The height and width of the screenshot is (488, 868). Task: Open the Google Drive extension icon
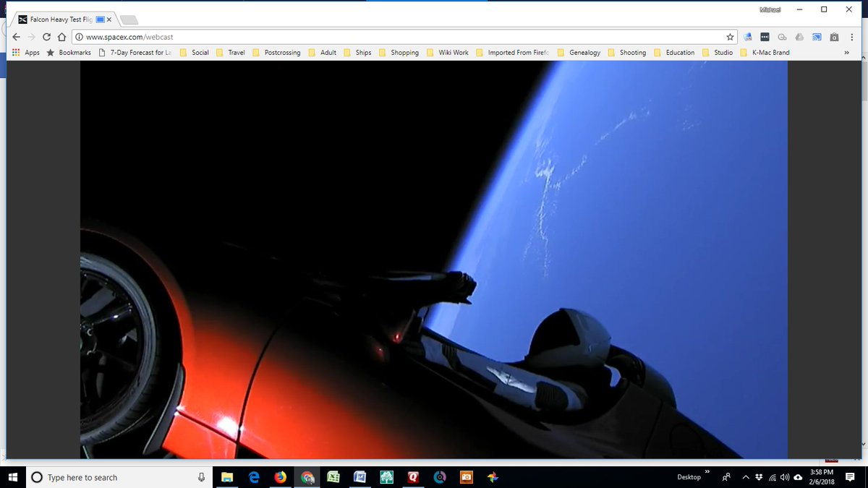pyautogui.click(x=799, y=37)
